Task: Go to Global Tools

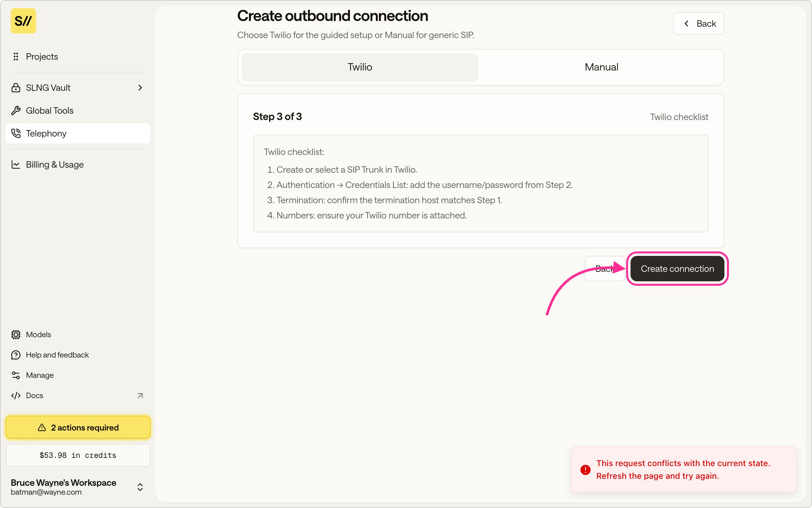Action: (78, 110)
